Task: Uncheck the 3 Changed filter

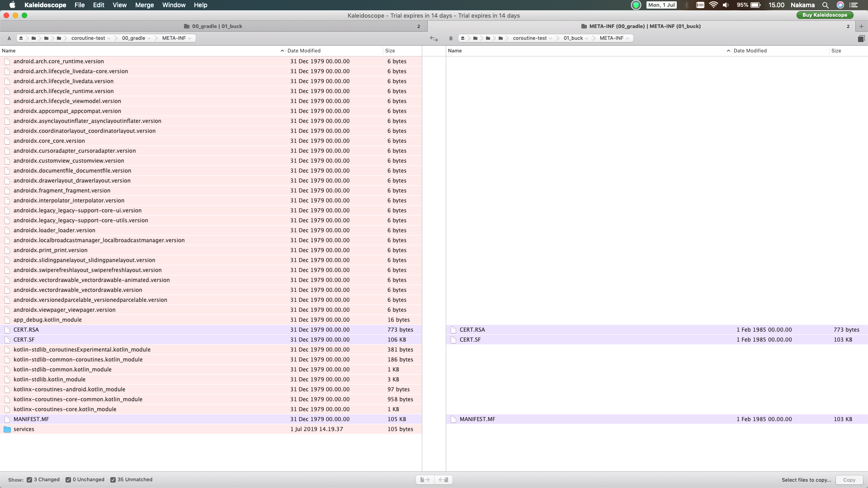Action: tap(29, 480)
